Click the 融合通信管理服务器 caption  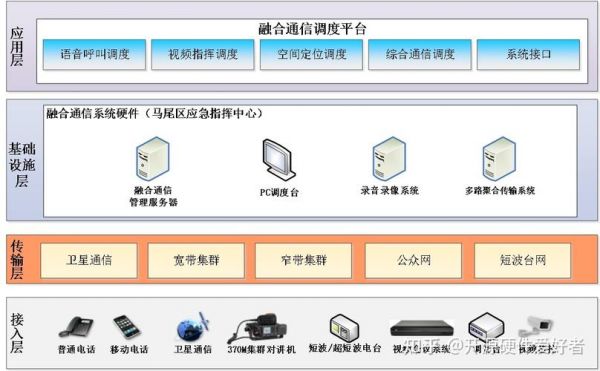click(153, 196)
